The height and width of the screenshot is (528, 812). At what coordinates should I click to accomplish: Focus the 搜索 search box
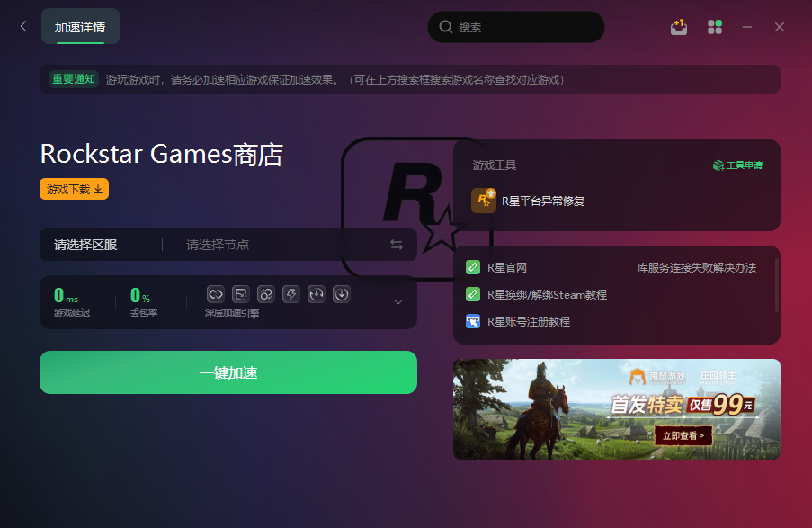tap(516, 27)
